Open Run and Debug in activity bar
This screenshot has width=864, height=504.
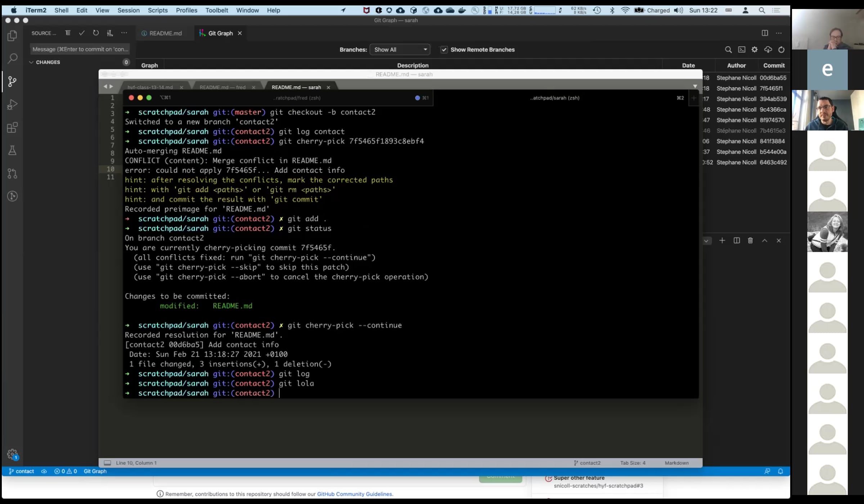(x=12, y=104)
